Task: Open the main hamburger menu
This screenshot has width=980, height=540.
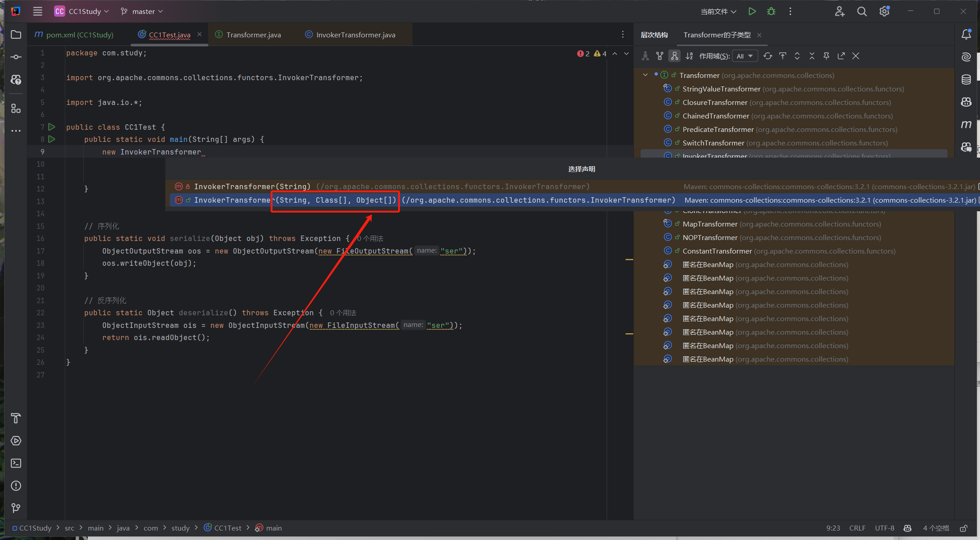Action: pos(38,11)
